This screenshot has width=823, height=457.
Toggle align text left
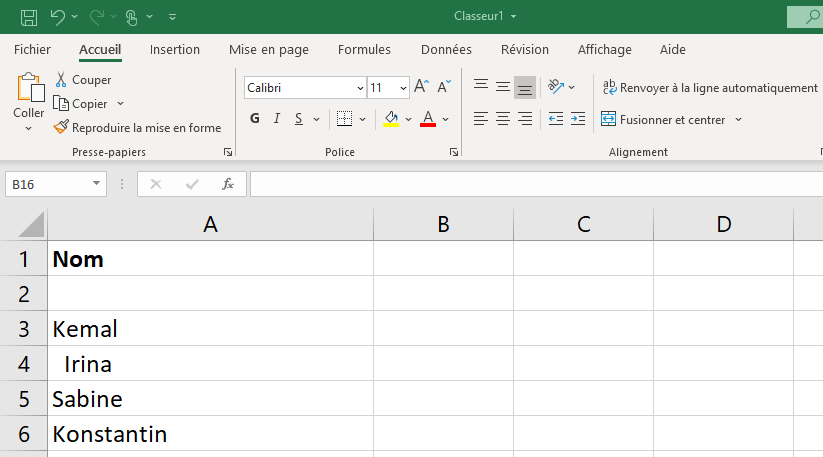click(x=481, y=119)
